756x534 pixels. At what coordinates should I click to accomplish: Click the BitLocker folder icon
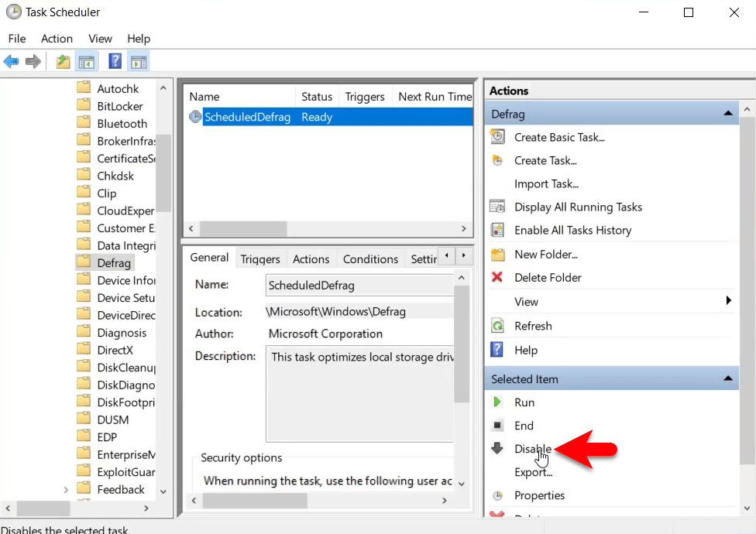pos(84,105)
